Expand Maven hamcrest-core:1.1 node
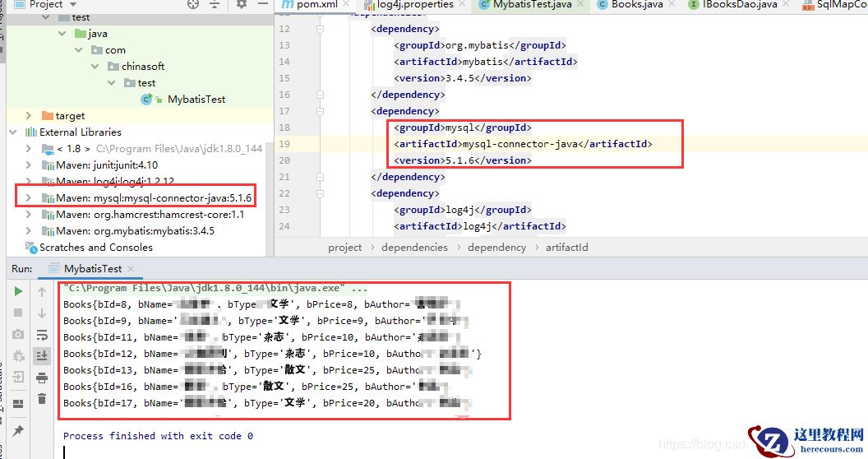Image resolution: width=868 pixels, height=459 pixels. coord(29,214)
